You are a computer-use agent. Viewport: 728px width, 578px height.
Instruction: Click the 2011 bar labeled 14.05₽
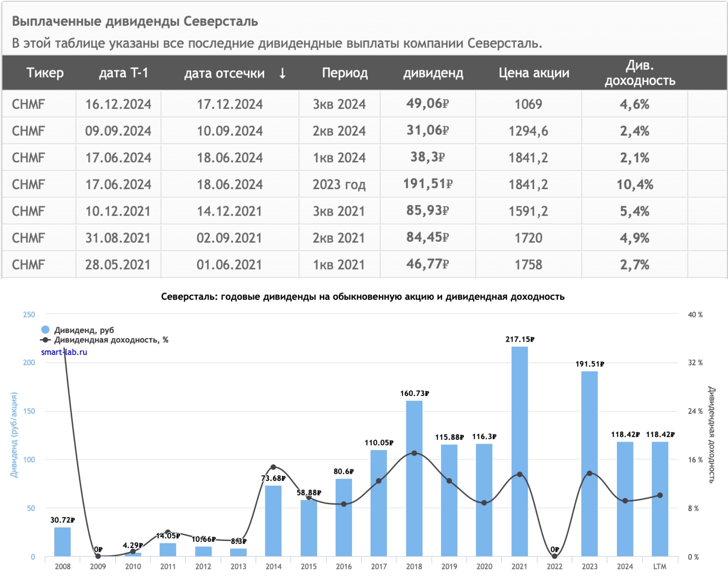pyautogui.click(x=168, y=550)
